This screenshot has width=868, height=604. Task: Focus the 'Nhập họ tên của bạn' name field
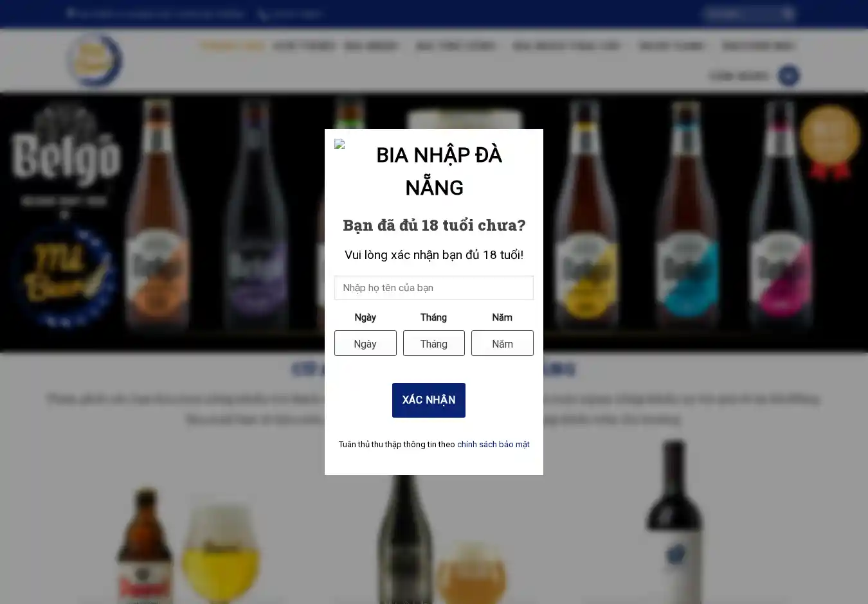pyautogui.click(x=434, y=288)
